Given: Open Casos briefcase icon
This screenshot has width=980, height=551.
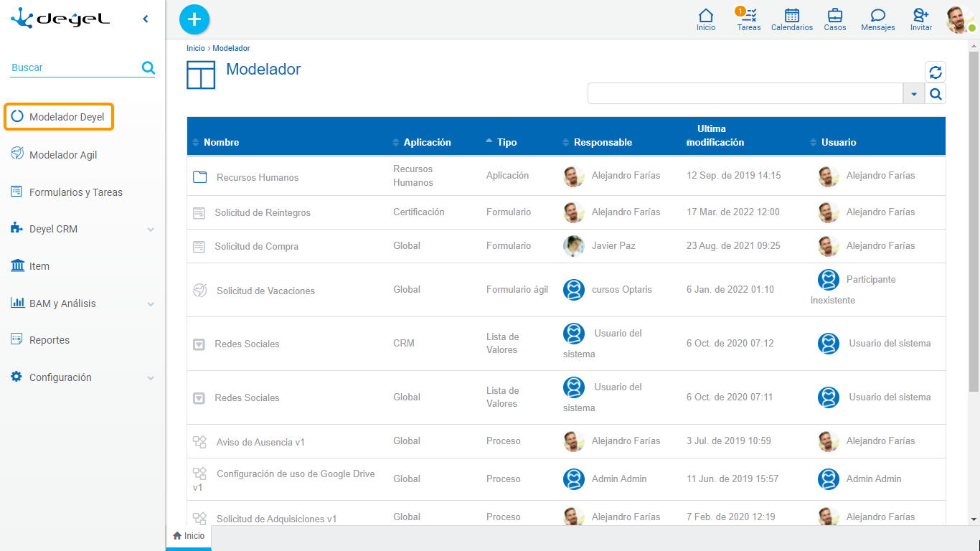Looking at the screenshot, I should point(835,19).
